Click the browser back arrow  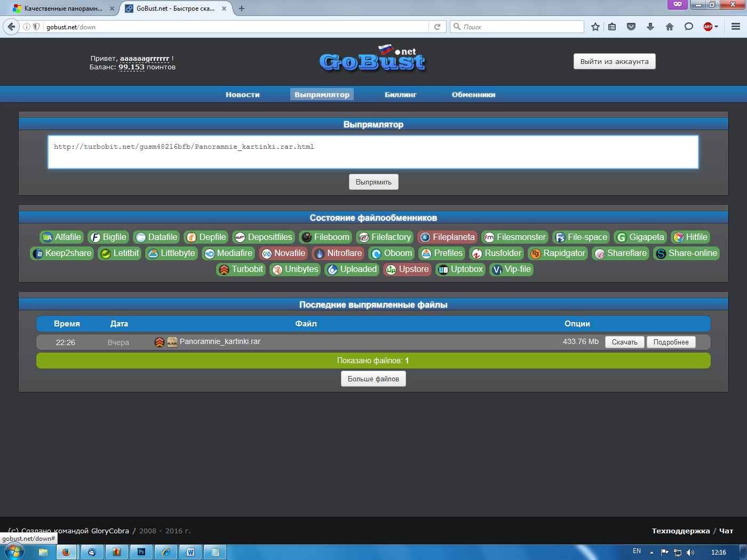click(11, 27)
